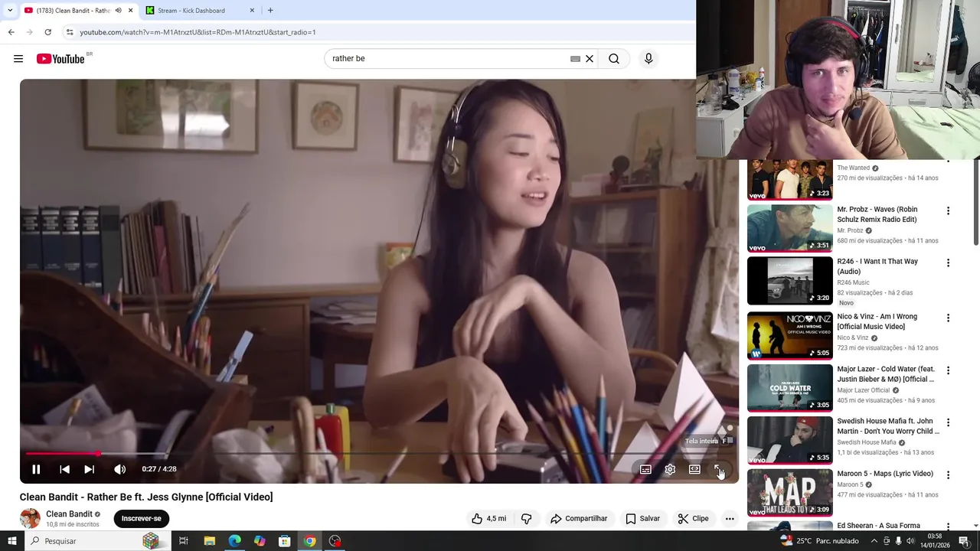
Task: Switch to Chrome on the taskbar
Action: pyautogui.click(x=309, y=541)
